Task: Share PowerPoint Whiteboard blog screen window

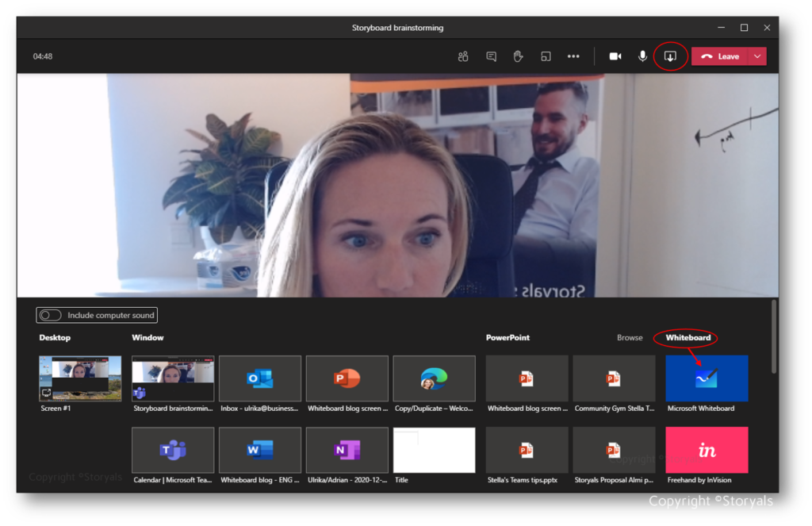Action: 347,378
